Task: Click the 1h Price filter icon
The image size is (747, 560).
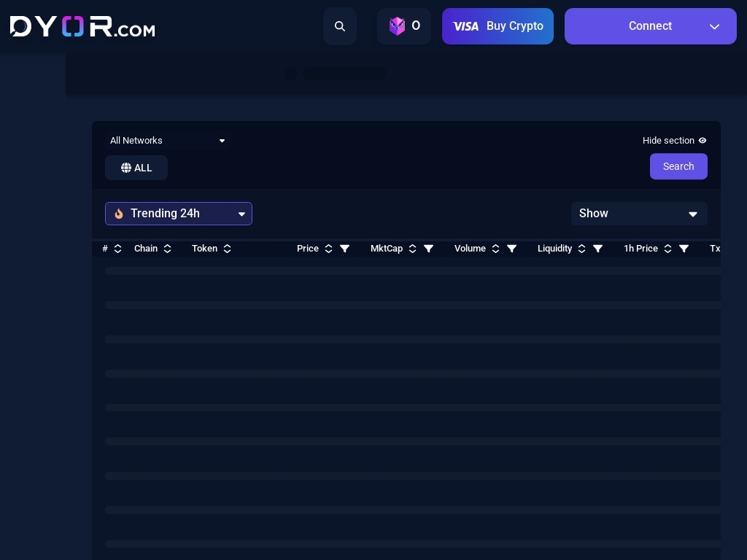Action: point(684,249)
